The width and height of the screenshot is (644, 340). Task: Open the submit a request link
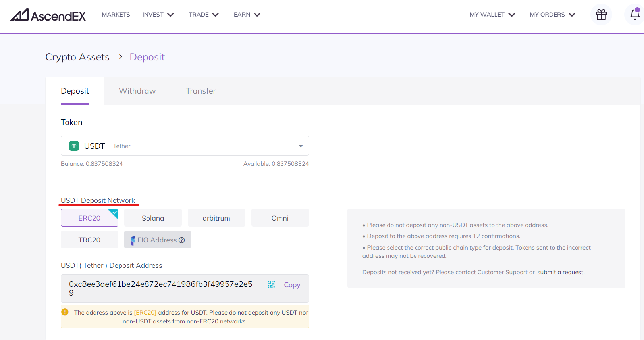561,272
